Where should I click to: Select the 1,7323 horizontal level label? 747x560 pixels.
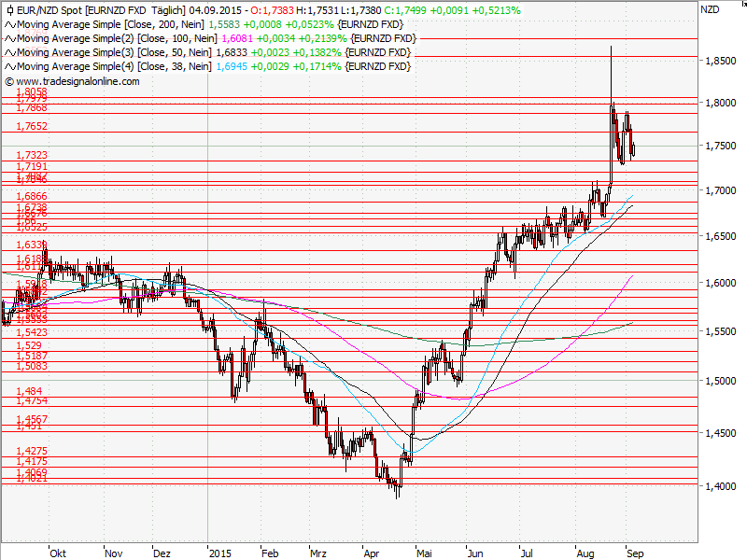32,155
